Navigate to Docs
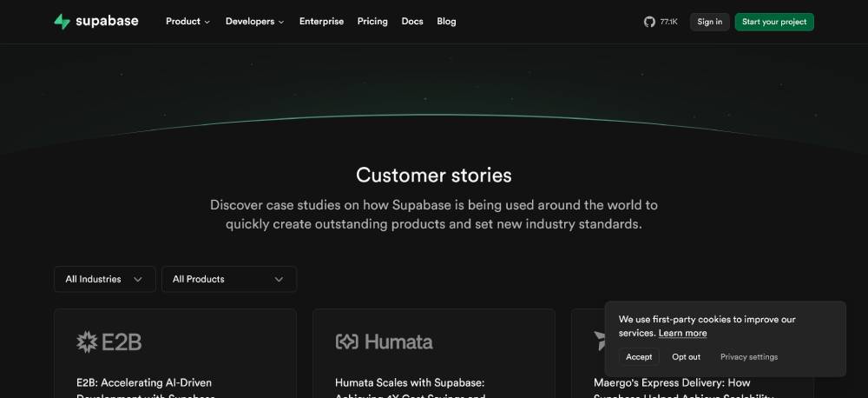Viewport: 868px width, 398px height. pyautogui.click(x=412, y=22)
